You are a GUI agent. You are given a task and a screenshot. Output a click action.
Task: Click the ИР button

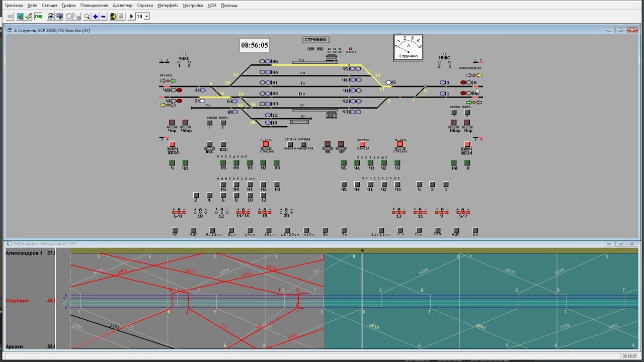pos(341,145)
